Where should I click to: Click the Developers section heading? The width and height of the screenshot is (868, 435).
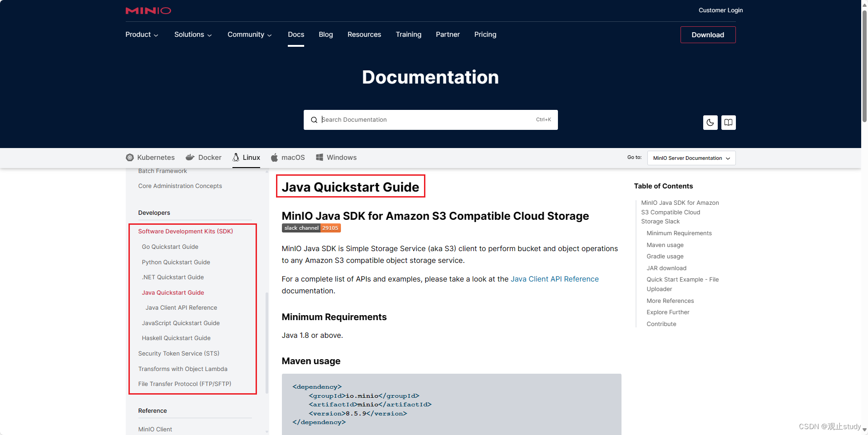(x=154, y=213)
